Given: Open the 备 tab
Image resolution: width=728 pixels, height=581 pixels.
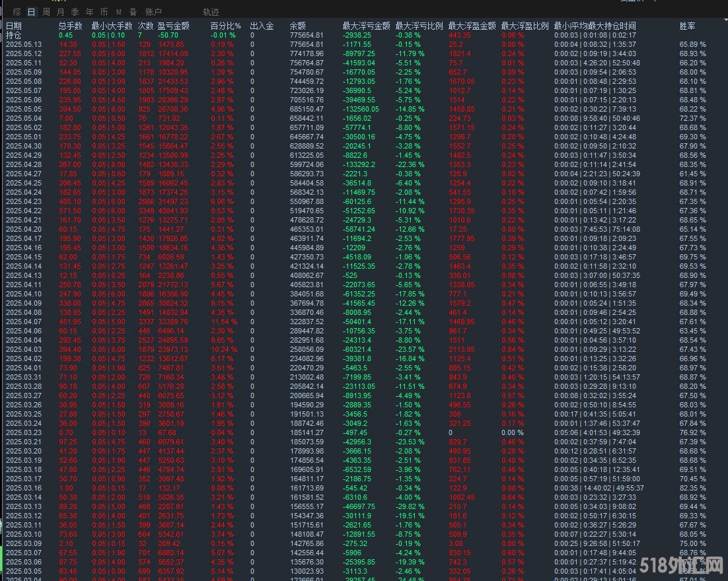Looking at the screenshot, I should click(133, 12).
